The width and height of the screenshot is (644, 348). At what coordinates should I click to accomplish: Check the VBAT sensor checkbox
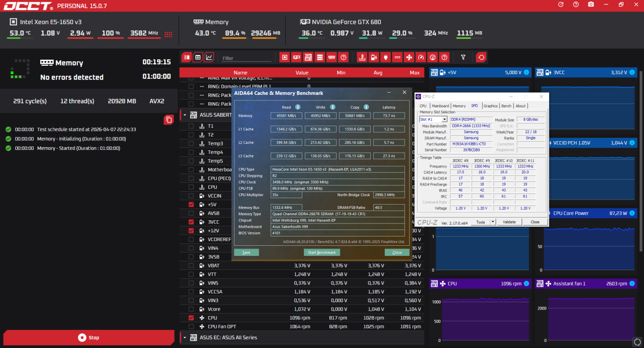(x=191, y=266)
